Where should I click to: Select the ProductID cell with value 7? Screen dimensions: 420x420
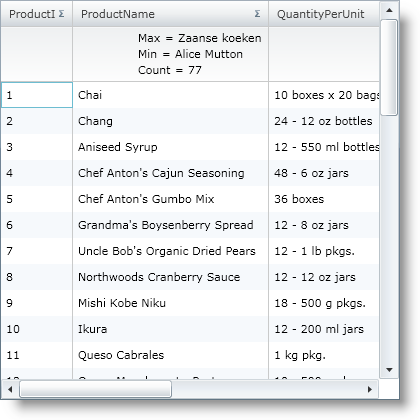coord(37,251)
